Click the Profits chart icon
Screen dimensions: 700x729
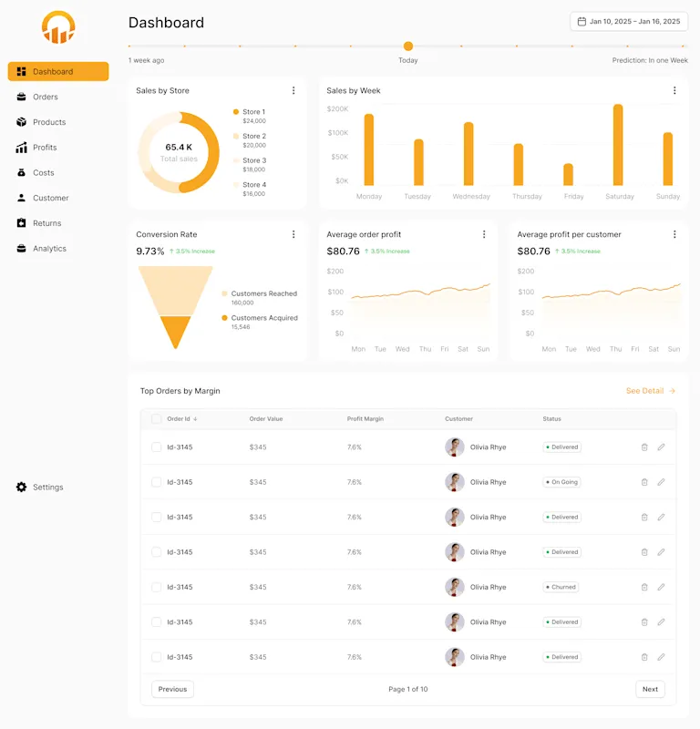tap(22, 148)
